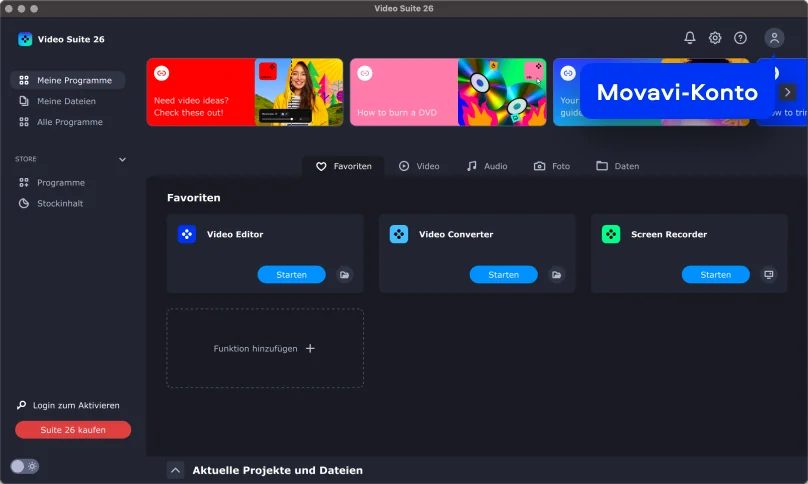808x484 pixels.
Task: Click the Funktion hinzufügen placeholder tile
Action: [265, 348]
